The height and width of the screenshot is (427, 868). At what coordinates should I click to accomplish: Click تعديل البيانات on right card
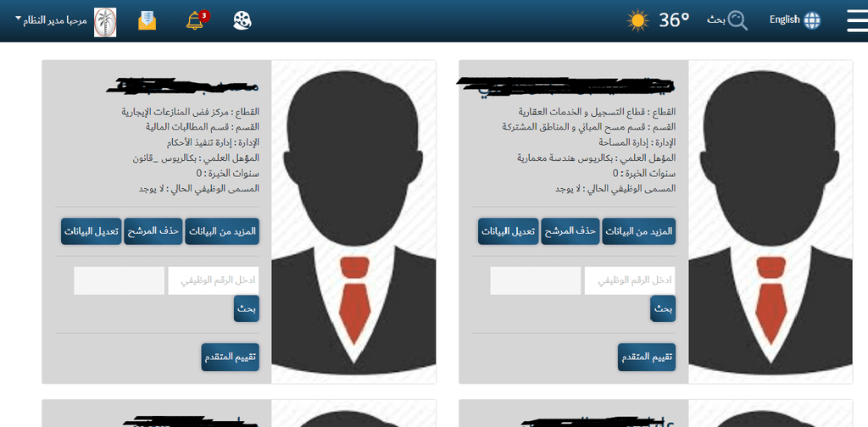coord(509,231)
